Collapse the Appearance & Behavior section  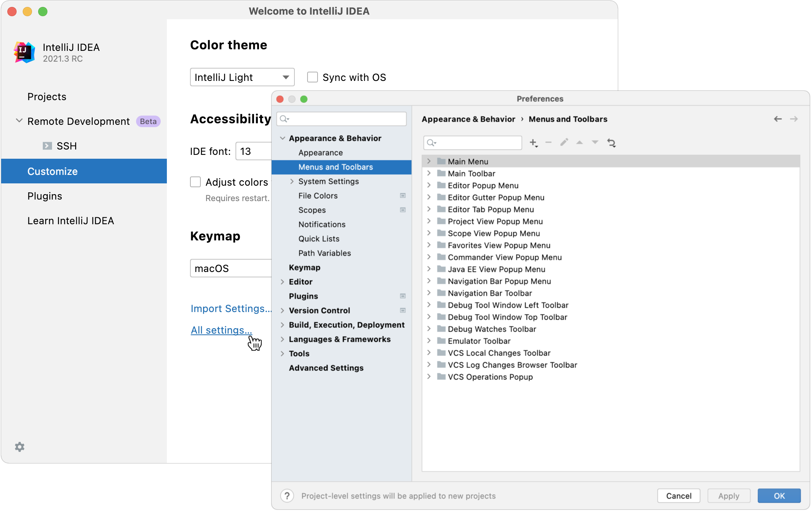[282, 138]
